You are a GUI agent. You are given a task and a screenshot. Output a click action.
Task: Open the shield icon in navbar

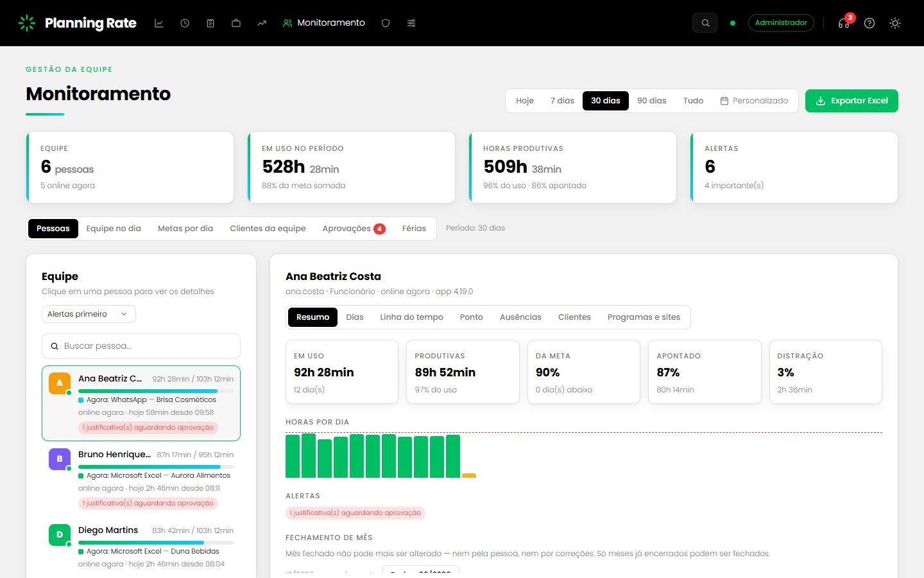[386, 23]
